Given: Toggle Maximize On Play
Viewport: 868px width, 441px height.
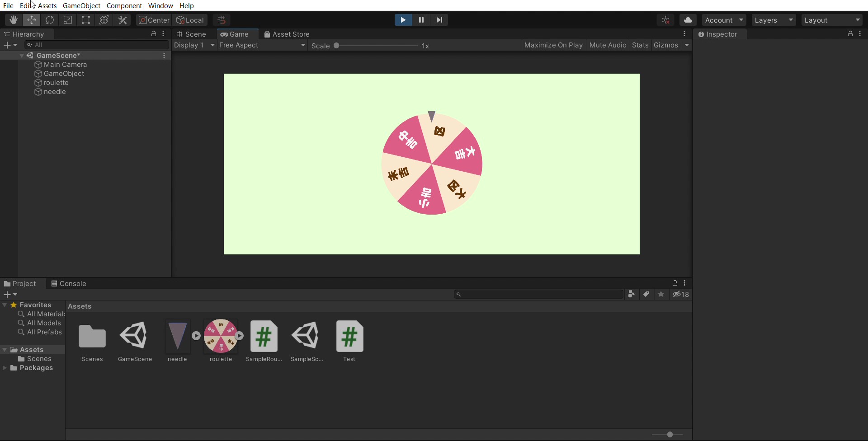Looking at the screenshot, I should [553, 45].
